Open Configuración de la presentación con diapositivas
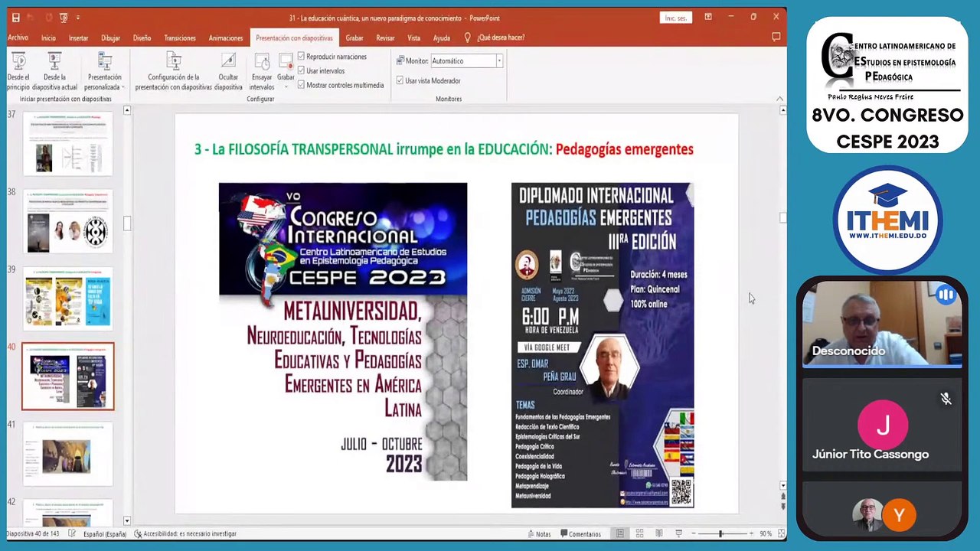Screen dimensions: 980x551 174,72
